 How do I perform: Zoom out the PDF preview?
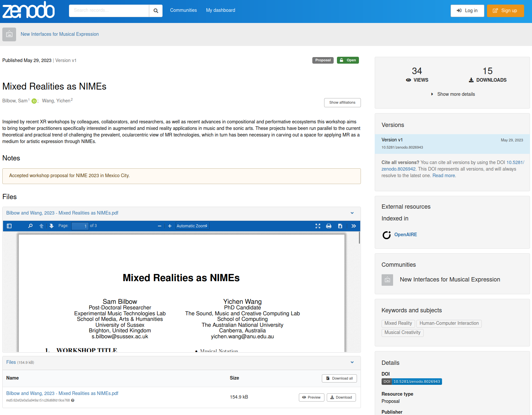coord(160,226)
